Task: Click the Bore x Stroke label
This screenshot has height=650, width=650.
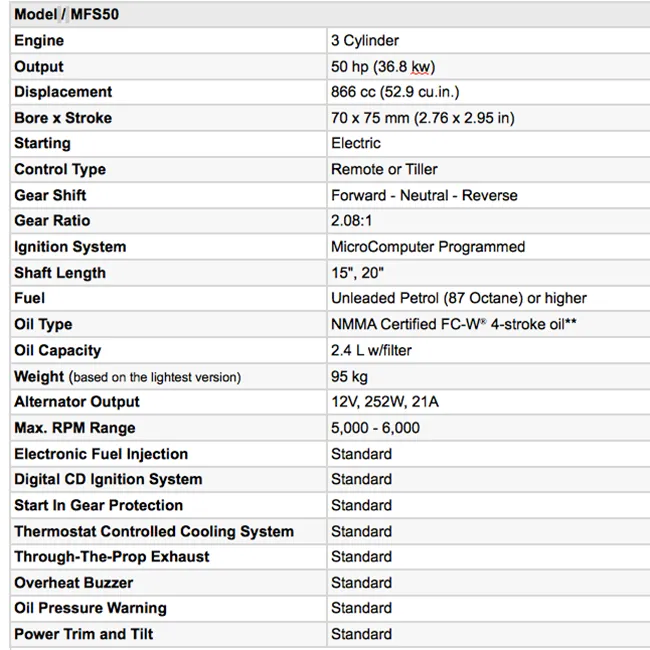Action: (63, 118)
